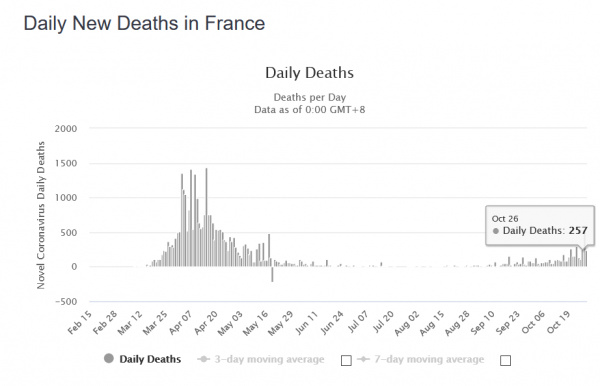This screenshot has width=600, height=386.
Task: Toggle the Daily Deaths legend label
Action: click(150, 359)
